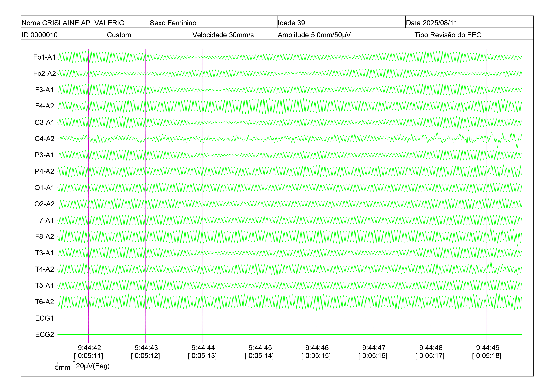
Task: Select the T6-A2 channel label
Action: [44, 302]
